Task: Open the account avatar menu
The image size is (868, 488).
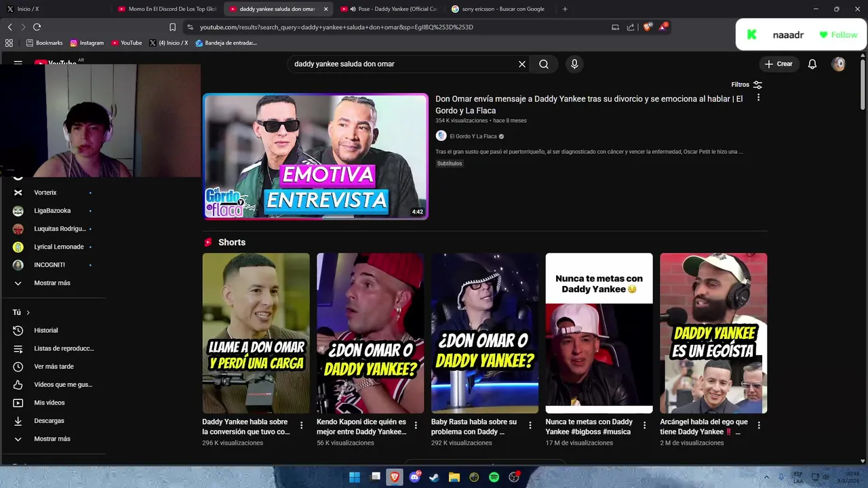Action: point(839,64)
